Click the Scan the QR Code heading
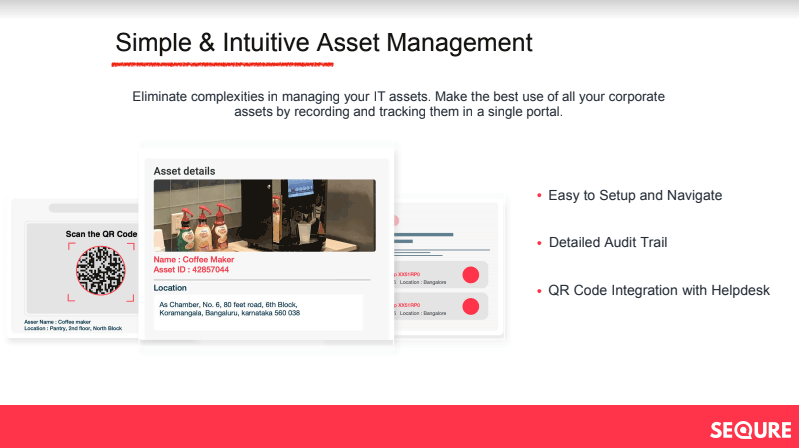The height and width of the screenshot is (448, 799). [x=101, y=234]
